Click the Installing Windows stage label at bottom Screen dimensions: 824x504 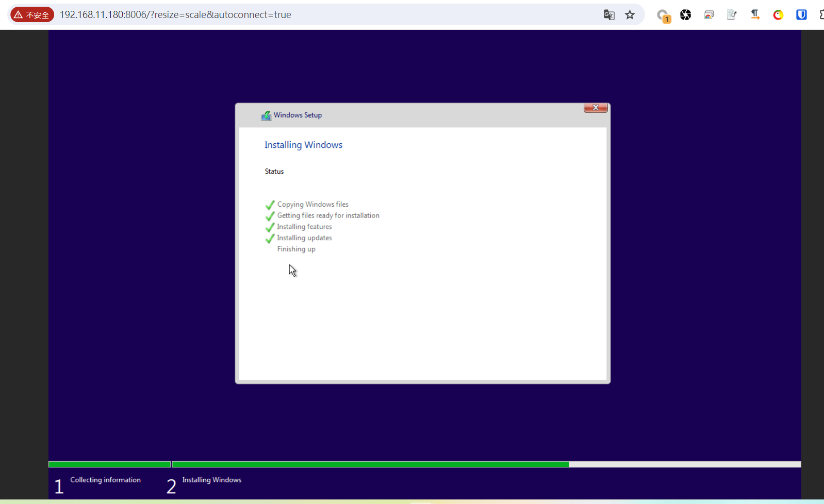coord(212,480)
